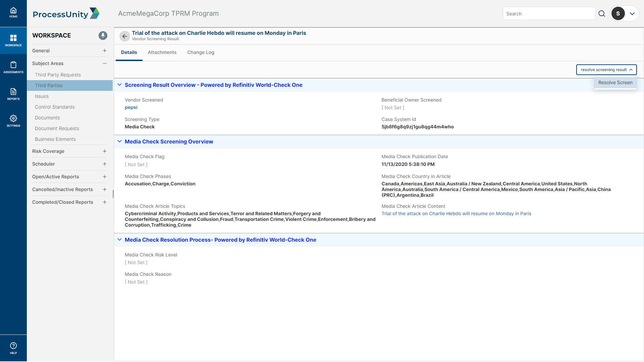Collapse Screening Result Overview section
Screen dimensions: 644x362
119,85
